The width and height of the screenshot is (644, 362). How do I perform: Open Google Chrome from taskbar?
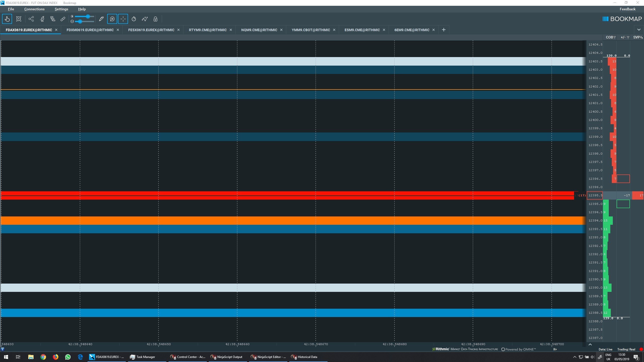(x=43, y=357)
